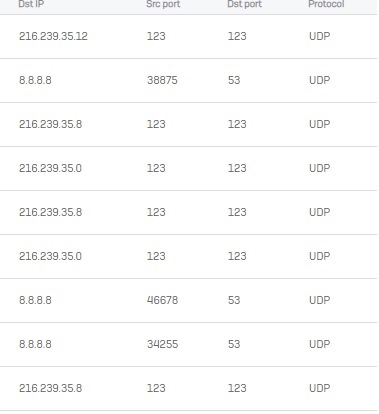Select Dst port 53 in the 46678 row

coord(234,300)
